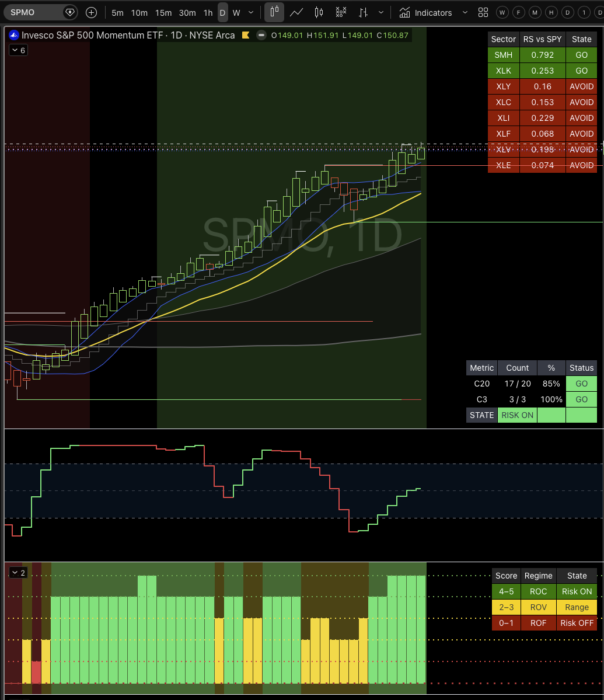Click the 4–5 score cell
Screen dimensions: 604x700
(507, 591)
